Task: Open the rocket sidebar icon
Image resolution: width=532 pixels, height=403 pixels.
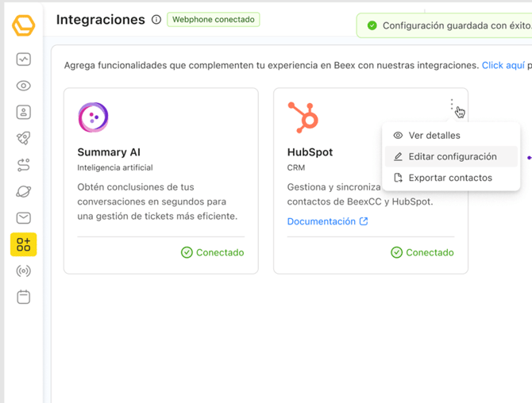Action: pos(24,139)
